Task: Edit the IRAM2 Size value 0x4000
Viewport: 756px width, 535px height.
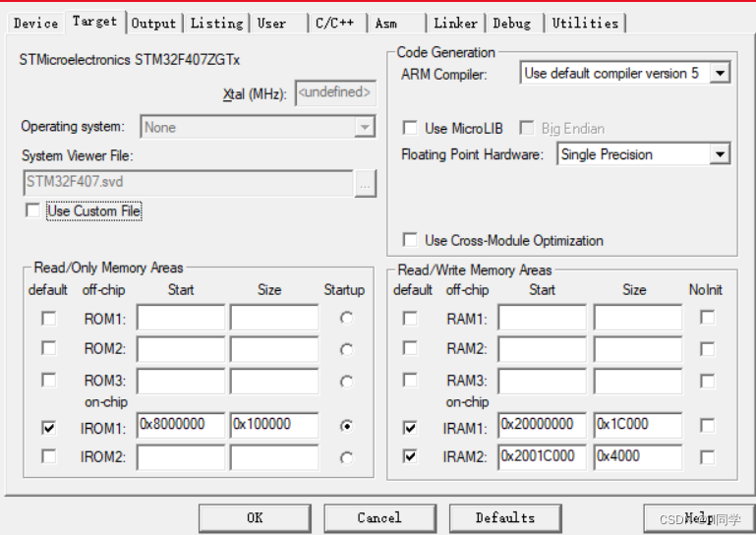Action: click(x=638, y=457)
